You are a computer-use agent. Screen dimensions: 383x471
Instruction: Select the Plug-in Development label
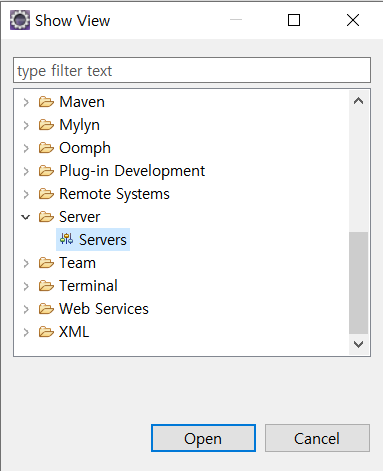click(132, 171)
